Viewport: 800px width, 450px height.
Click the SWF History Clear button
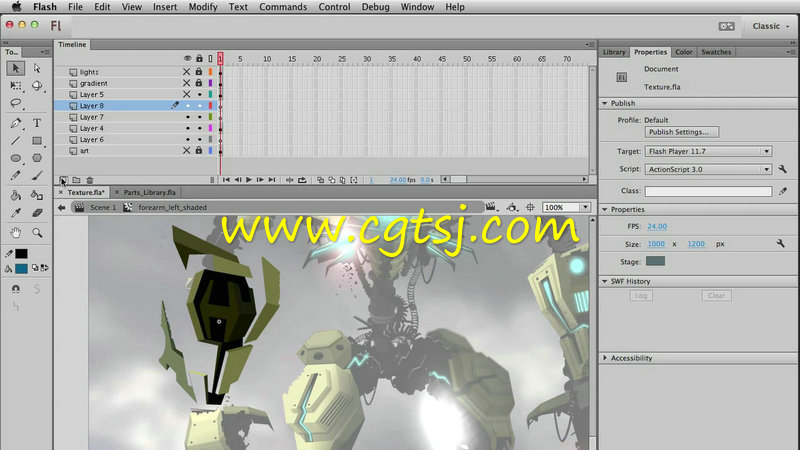(x=716, y=295)
